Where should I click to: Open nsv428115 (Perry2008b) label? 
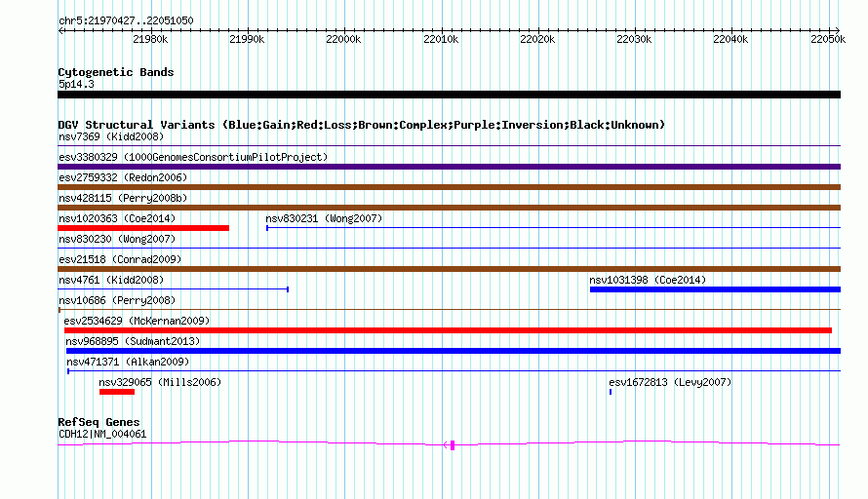[123, 198]
